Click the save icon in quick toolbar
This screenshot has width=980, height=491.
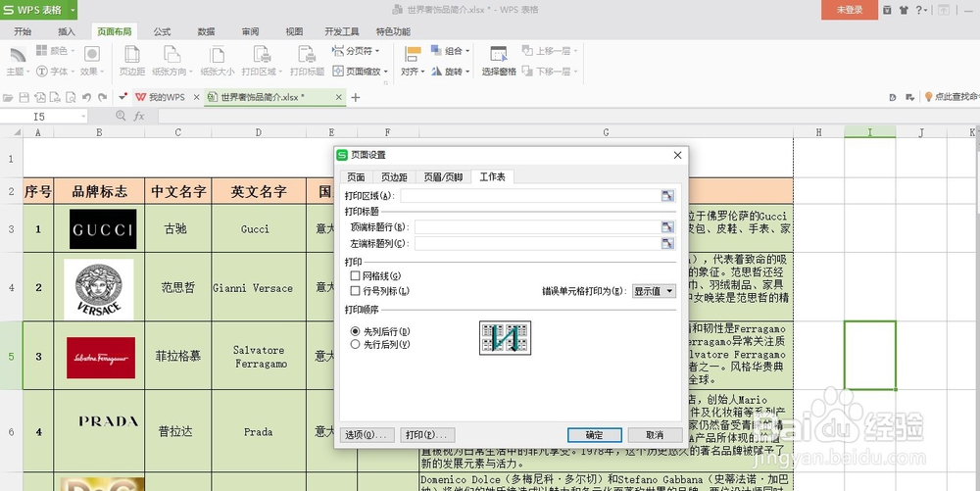click(x=24, y=97)
